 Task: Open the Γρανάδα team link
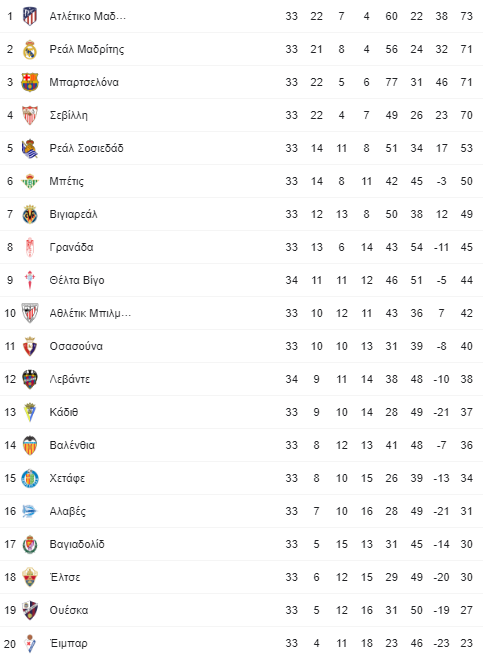[71, 247]
